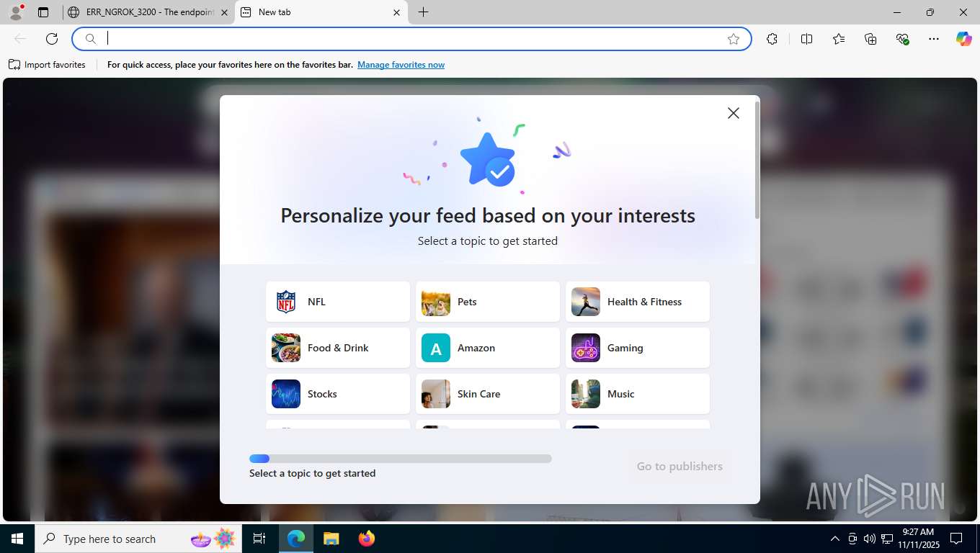The width and height of the screenshot is (980, 553).
Task: Open Settings and more ellipsis menu
Action: (934, 39)
